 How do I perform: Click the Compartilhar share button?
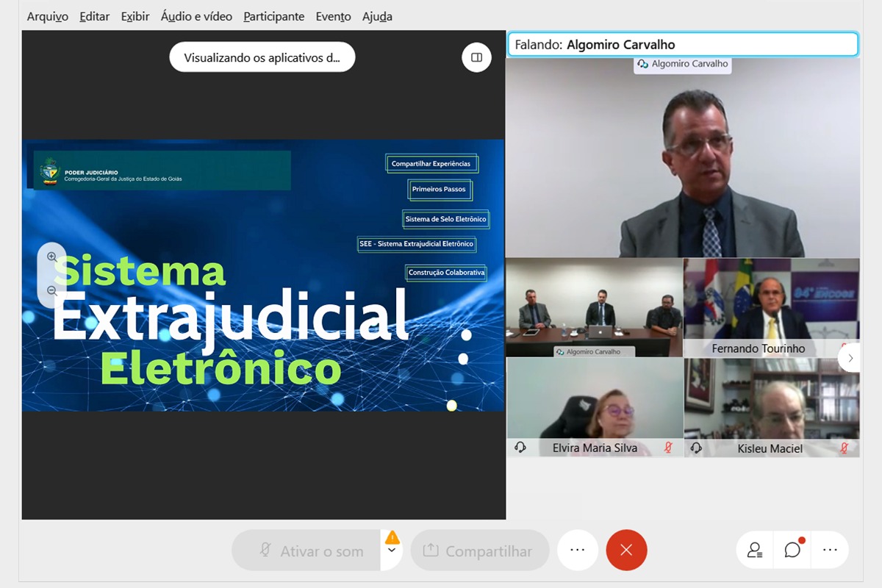coord(480,551)
